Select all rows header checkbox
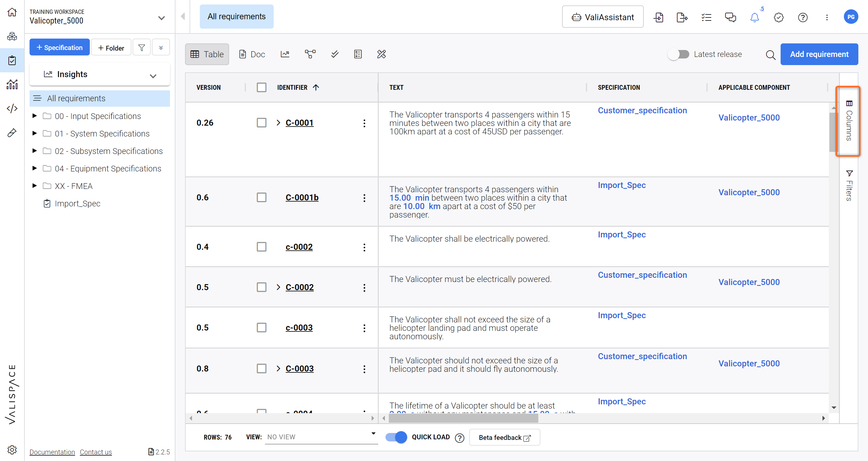Image resolution: width=868 pixels, height=461 pixels. click(x=262, y=88)
